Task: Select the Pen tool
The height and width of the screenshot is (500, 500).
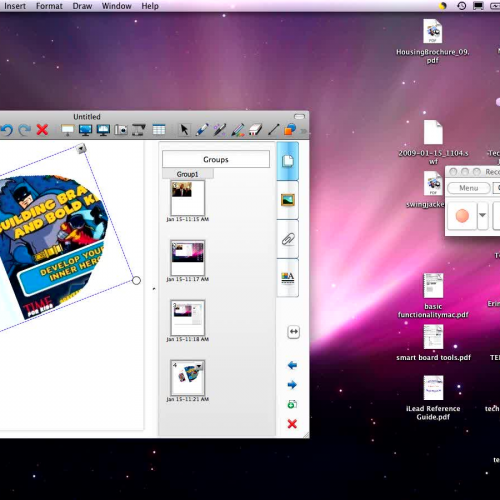Action: [202, 130]
